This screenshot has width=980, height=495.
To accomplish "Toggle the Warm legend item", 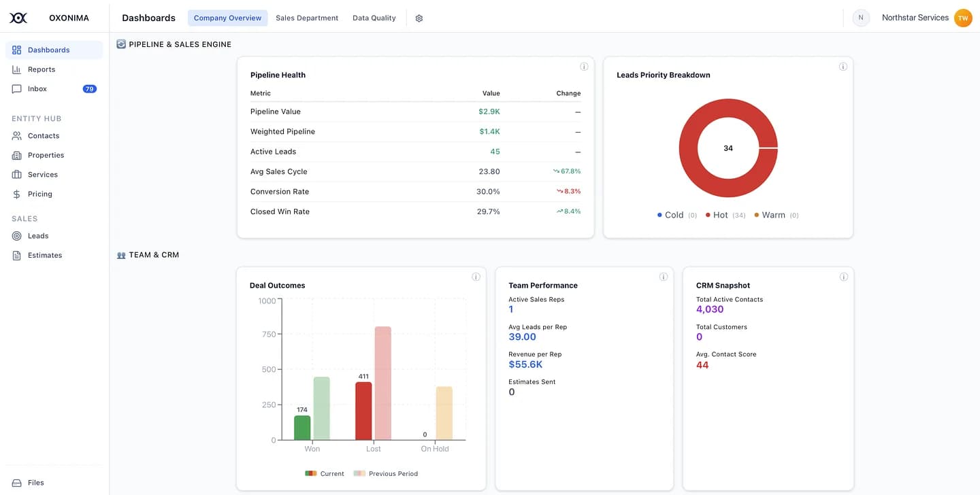I will (x=777, y=215).
